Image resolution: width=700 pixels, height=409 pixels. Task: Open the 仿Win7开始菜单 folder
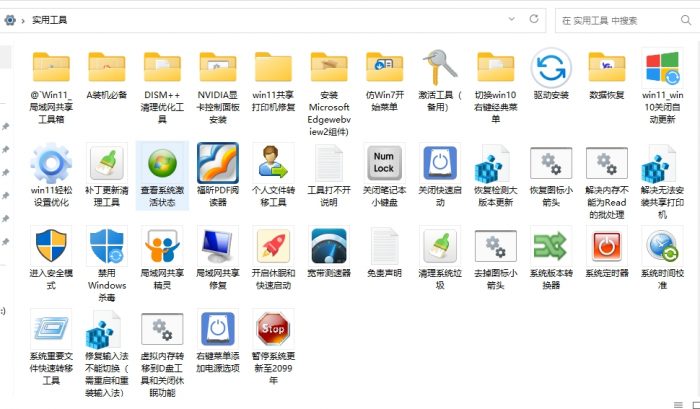(384, 67)
